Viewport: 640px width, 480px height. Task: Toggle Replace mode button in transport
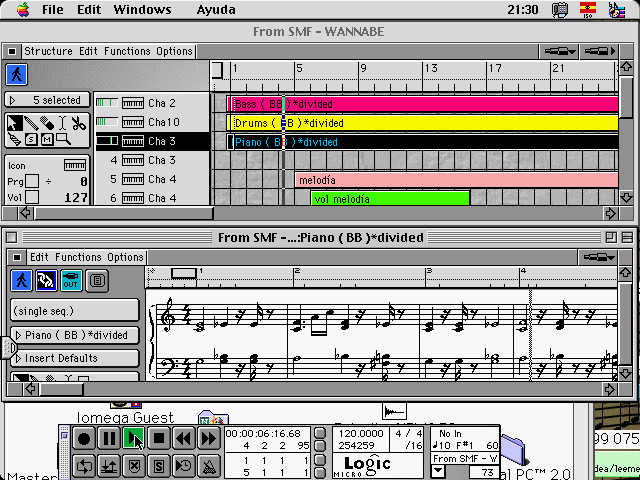(x=133, y=466)
